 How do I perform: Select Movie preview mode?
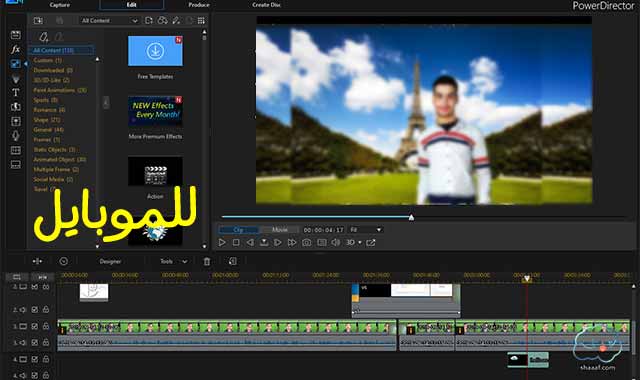[280, 230]
